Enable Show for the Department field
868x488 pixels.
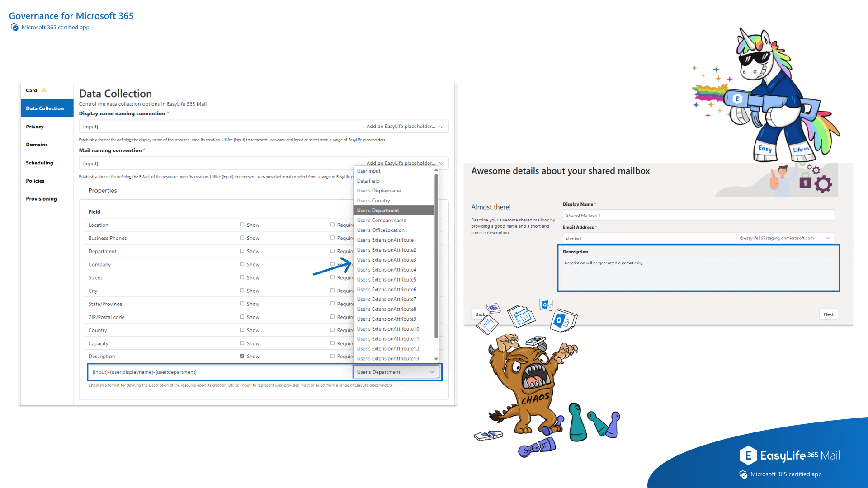coord(242,251)
